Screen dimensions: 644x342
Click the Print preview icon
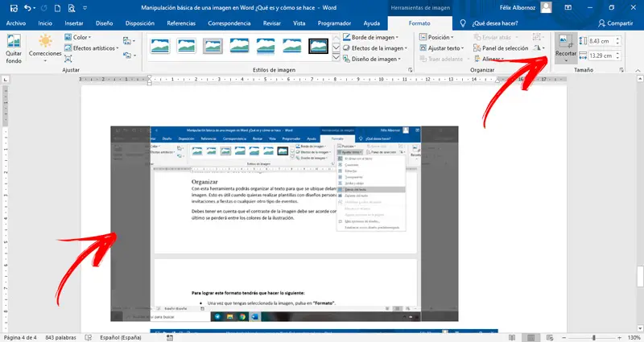tap(72, 8)
